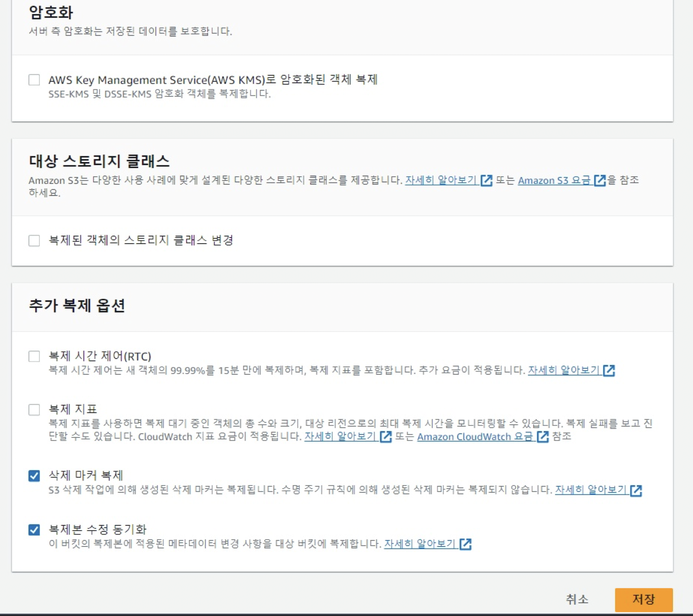The image size is (693, 616).
Task: Open 자세히 알아보기 link for 삭제 마커 복제
Action: pyautogui.click(x=591, y=489)
